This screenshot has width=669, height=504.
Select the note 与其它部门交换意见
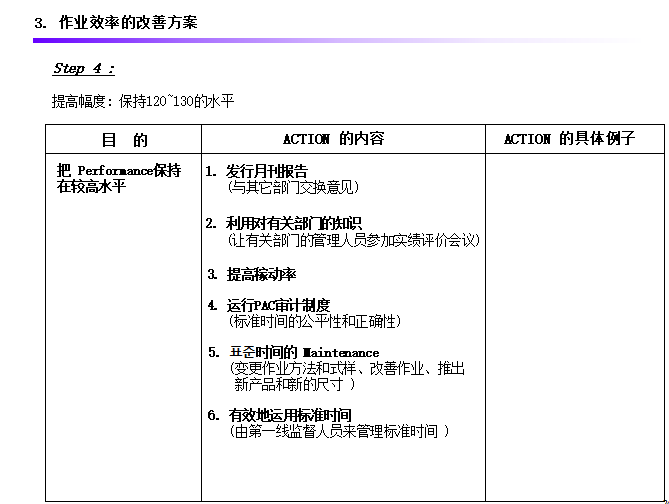pos(293,186)
